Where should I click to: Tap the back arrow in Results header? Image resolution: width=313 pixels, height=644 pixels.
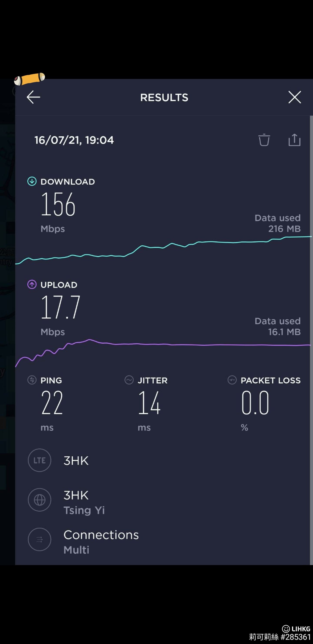coord(33,97)
